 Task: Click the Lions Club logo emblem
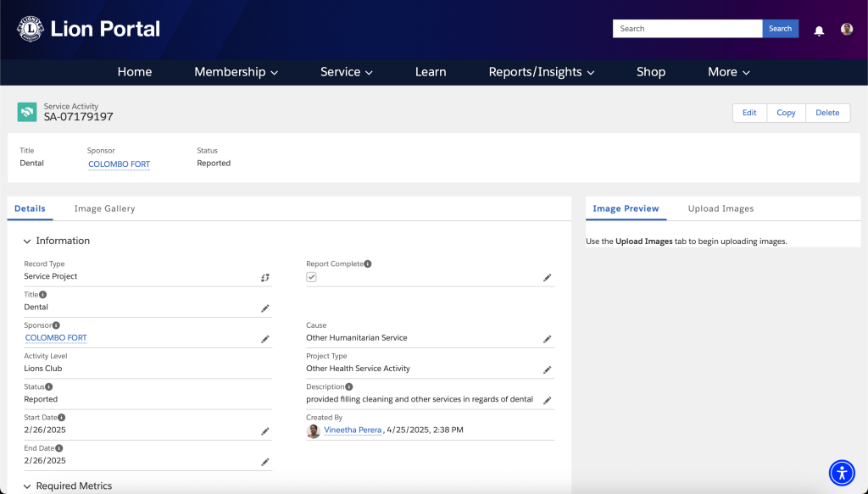[31, 29]
